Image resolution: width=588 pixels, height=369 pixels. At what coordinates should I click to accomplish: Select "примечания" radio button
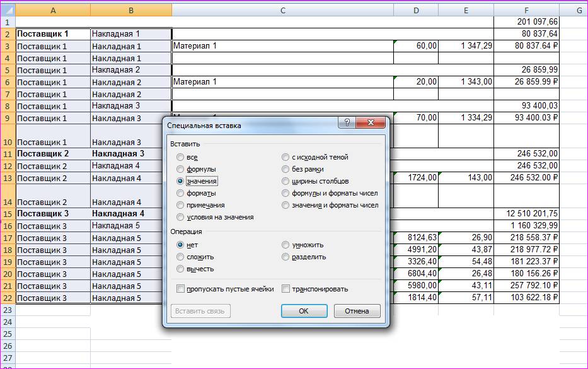181,205
